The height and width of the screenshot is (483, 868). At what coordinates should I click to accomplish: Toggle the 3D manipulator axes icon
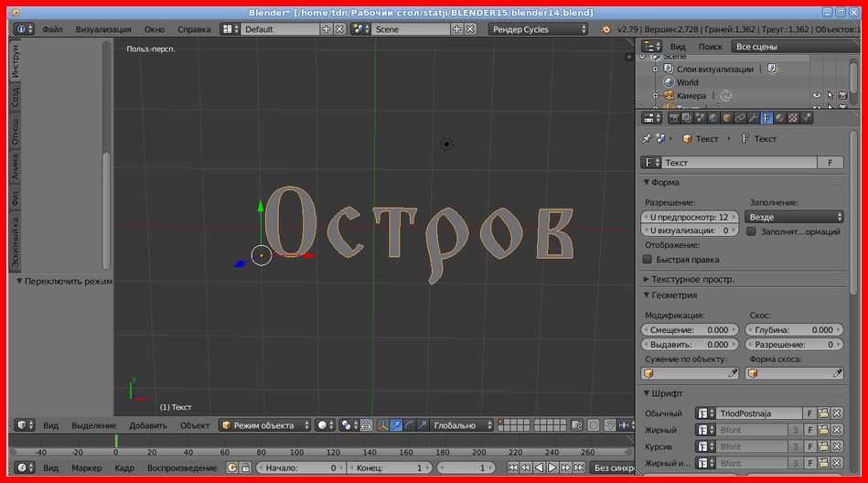[382, 425]
